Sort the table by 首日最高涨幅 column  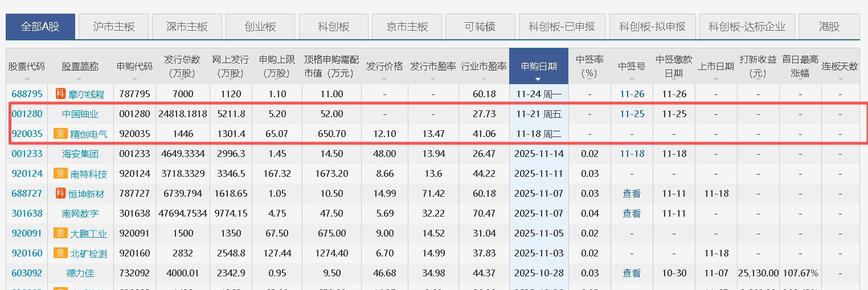800,66
